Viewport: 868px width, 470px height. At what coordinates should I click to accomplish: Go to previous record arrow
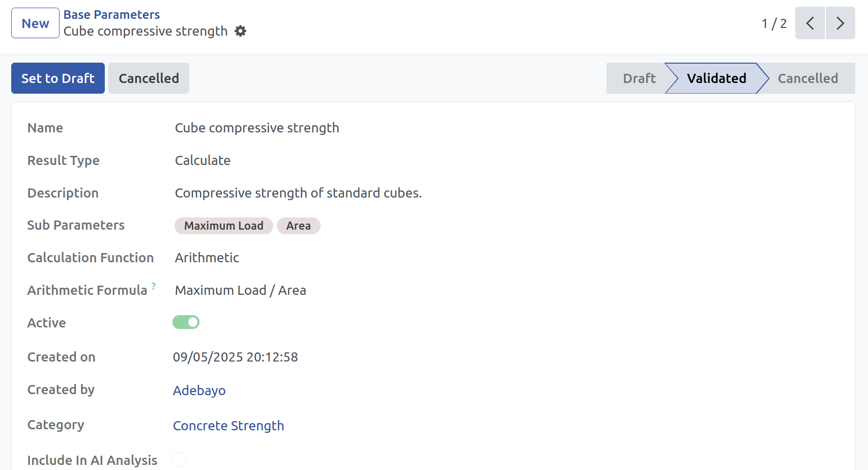(810, 23)
